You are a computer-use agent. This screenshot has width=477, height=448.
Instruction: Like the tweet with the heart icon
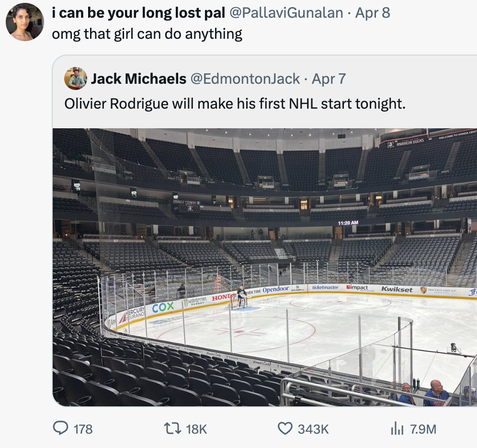285,429
